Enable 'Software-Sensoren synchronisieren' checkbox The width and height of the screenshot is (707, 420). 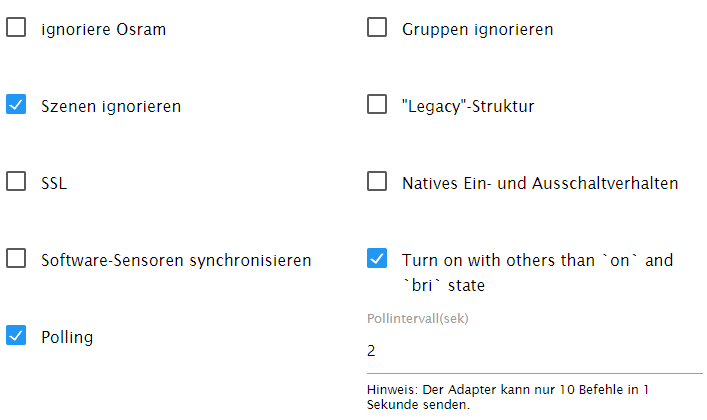16,259
